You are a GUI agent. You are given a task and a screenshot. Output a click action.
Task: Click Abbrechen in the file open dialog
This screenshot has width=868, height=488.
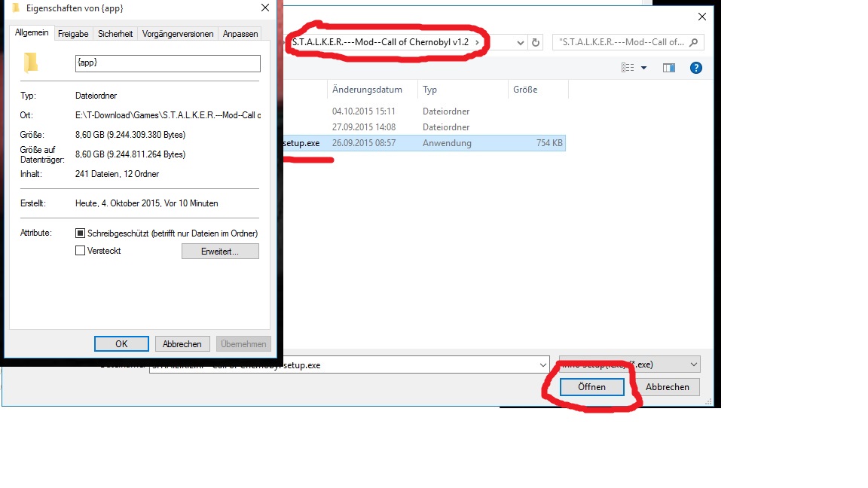click(x=667, y=387)
